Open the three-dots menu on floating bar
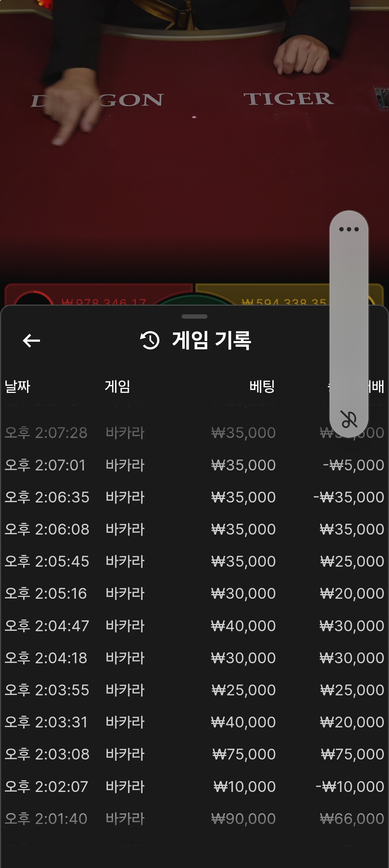The height and width of the screenshot is (868, 389). click(349, 229)
